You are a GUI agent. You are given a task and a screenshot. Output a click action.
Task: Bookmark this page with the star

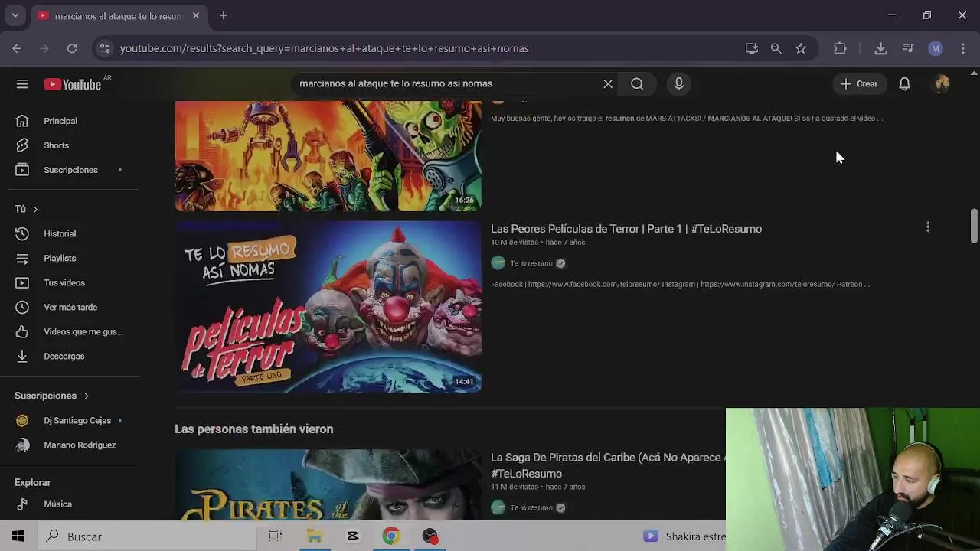[x=801, y=48]
